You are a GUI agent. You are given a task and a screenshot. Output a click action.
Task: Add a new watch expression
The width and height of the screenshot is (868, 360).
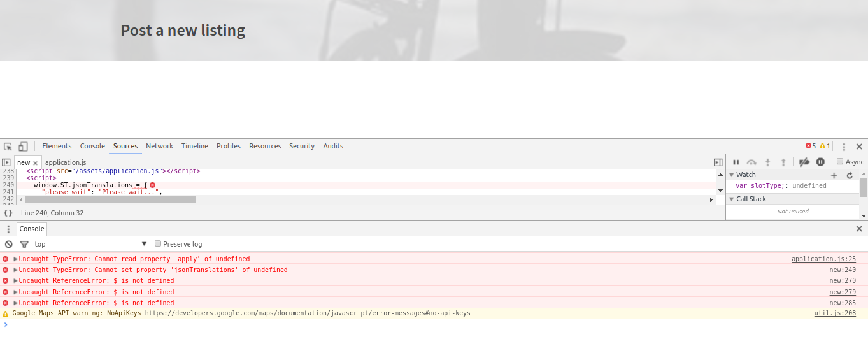(x=834, y=175)
